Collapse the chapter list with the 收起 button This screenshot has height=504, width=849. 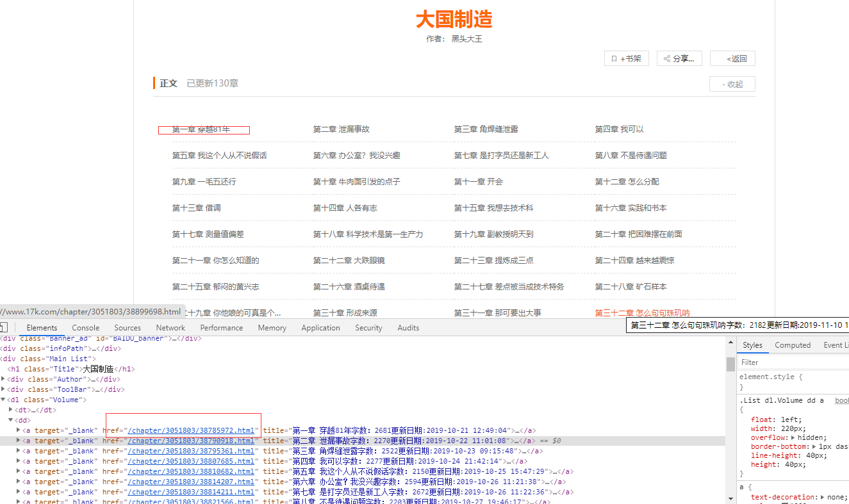click(x=732, y=83)
